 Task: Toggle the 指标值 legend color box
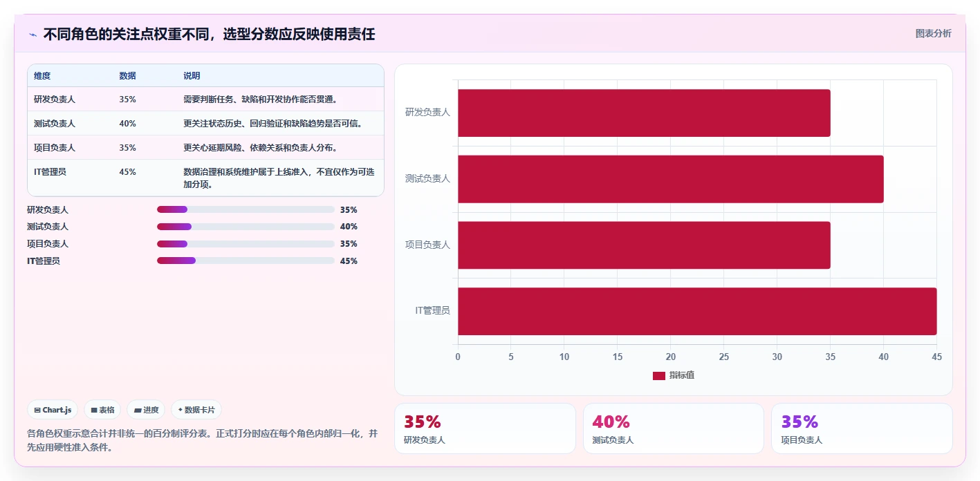tap(659, 375)
